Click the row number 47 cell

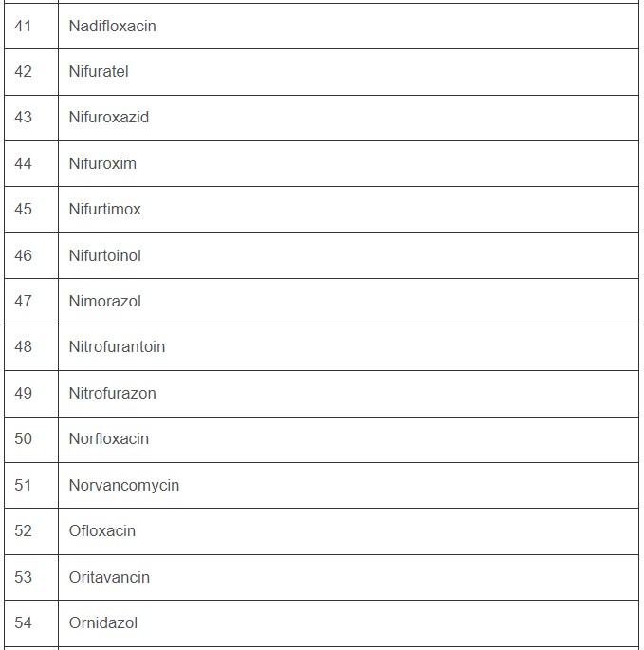point(24,301)
